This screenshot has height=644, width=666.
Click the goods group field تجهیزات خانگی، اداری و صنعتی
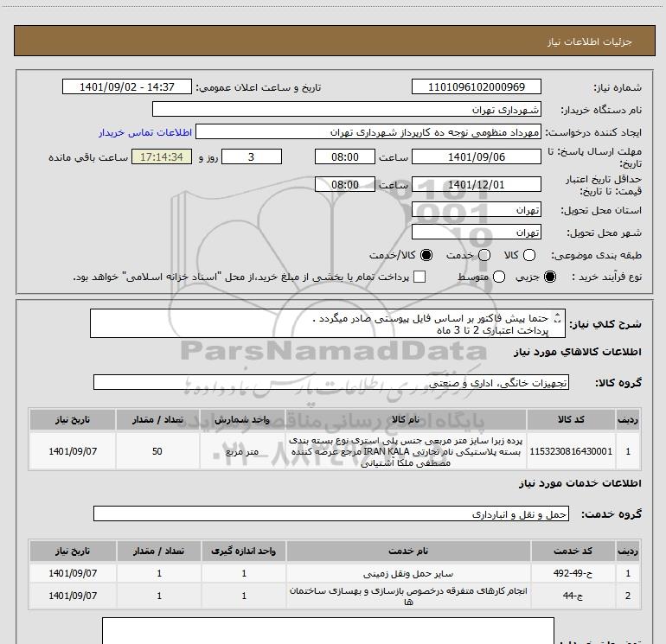tap(331, 382)
